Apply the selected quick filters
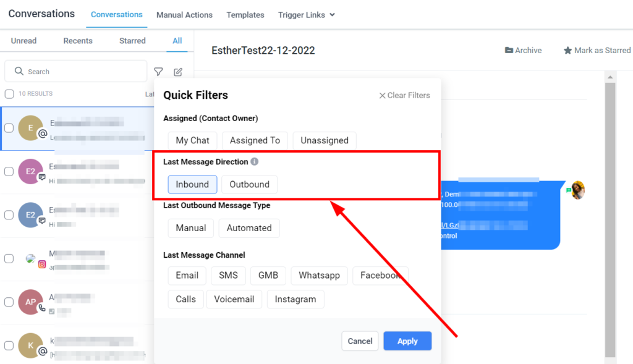This screenshot has height=364, width=633. [407, 341]
